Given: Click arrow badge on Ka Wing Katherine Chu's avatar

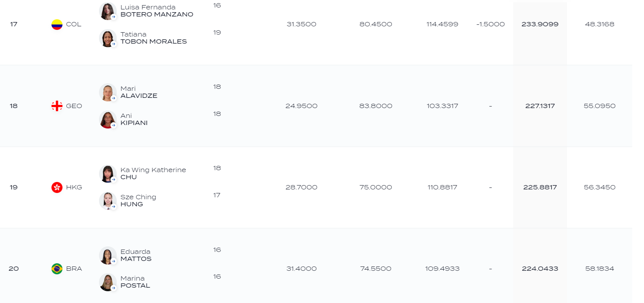Looking at the screenshot, I should point(113,180).
